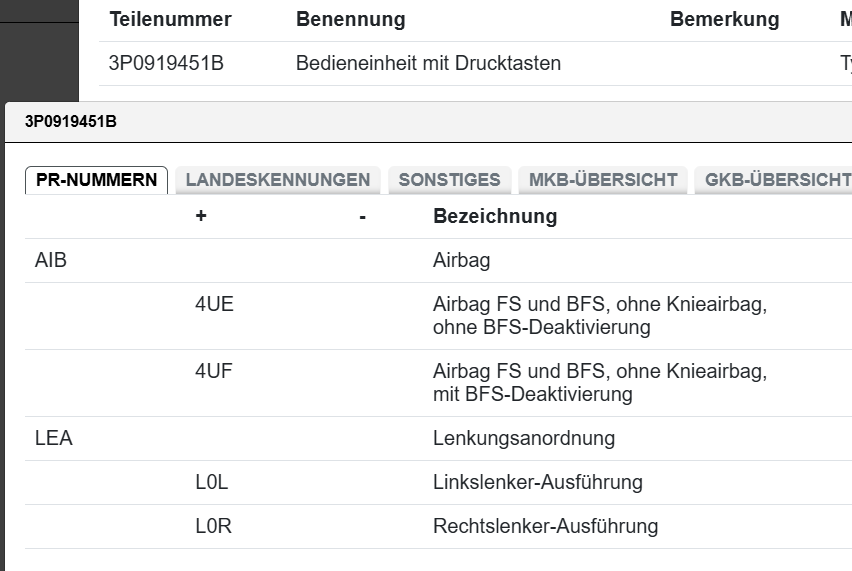The width and height of the screenshot is (852, 571).
Task: Switch to the PR-NUMMERN tab
Action: 96,180
